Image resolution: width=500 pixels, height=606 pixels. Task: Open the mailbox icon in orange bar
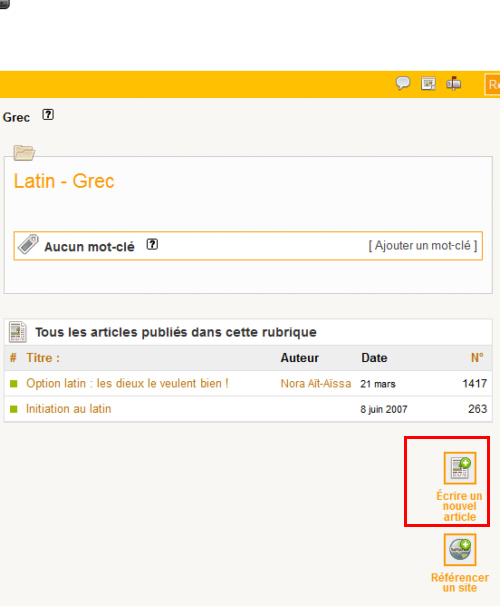tap(454, 83)
